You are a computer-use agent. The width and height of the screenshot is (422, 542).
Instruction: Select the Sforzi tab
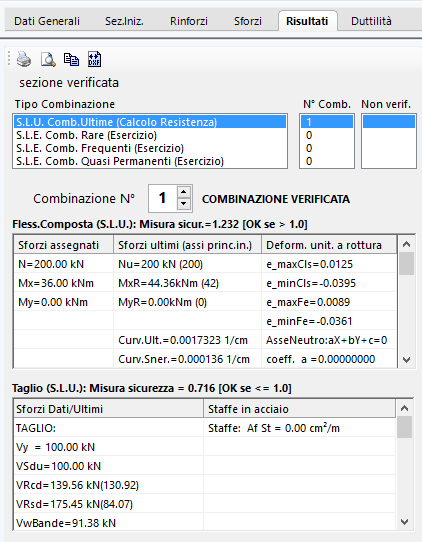click(248, 21)
